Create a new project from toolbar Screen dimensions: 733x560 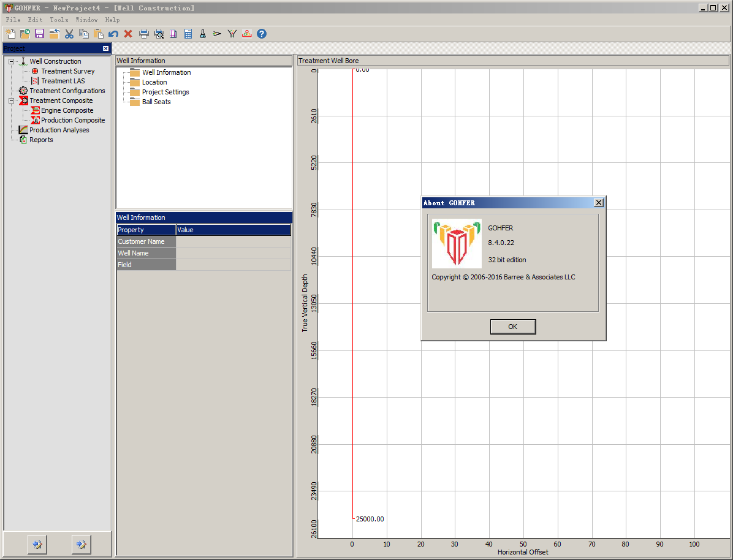point(10,34)
